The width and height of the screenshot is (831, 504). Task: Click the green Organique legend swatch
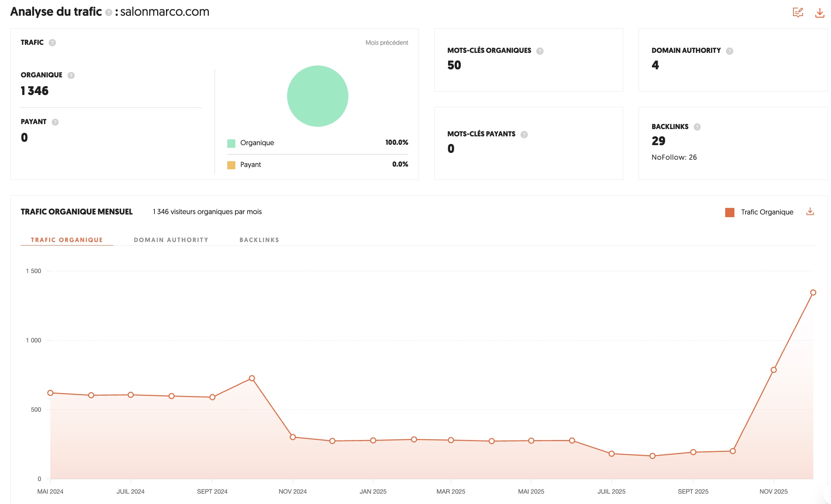pyautogui.click(x=231, y=143)
